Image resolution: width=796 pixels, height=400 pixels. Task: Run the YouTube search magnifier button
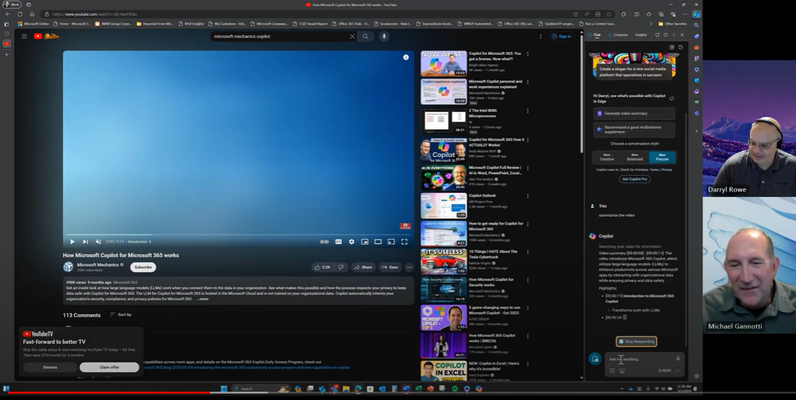tap(365, 37)
